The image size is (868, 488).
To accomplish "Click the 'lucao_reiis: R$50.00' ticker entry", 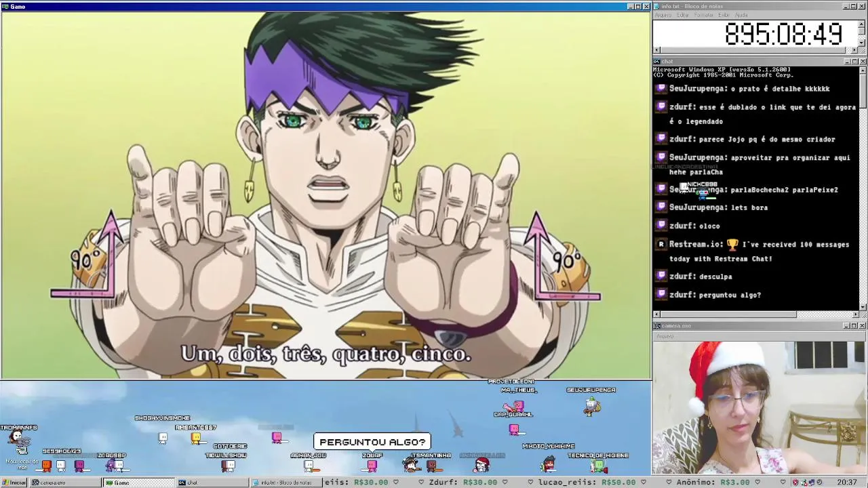I will click(x=589, y=483).
